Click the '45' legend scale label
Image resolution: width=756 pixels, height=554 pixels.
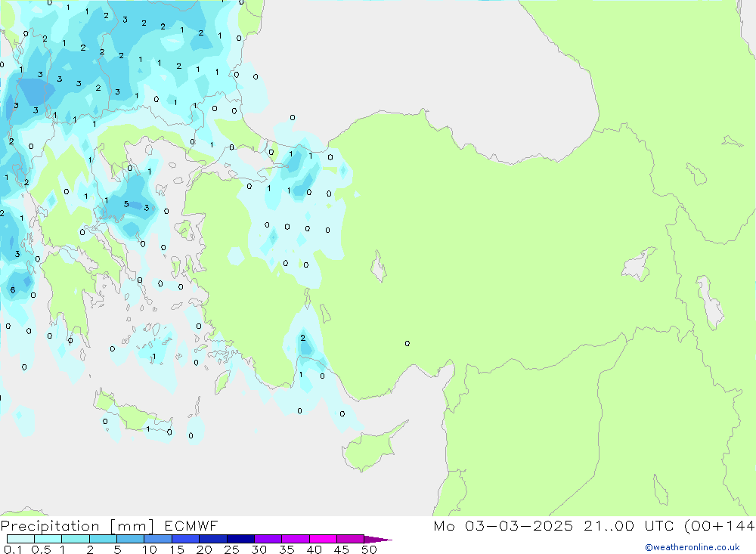coord(342,549)
